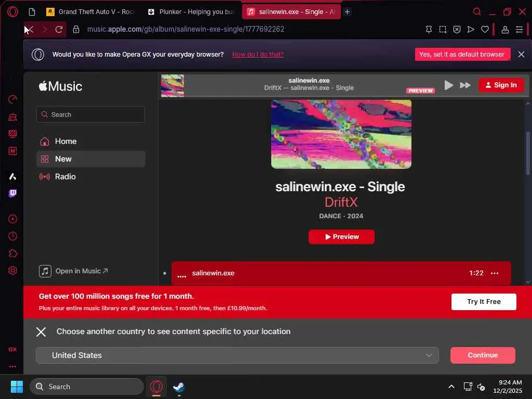This screenshot has width=532, height=399.
Task: Open GX Corner sidebar icon
Action: click(12, 349)
